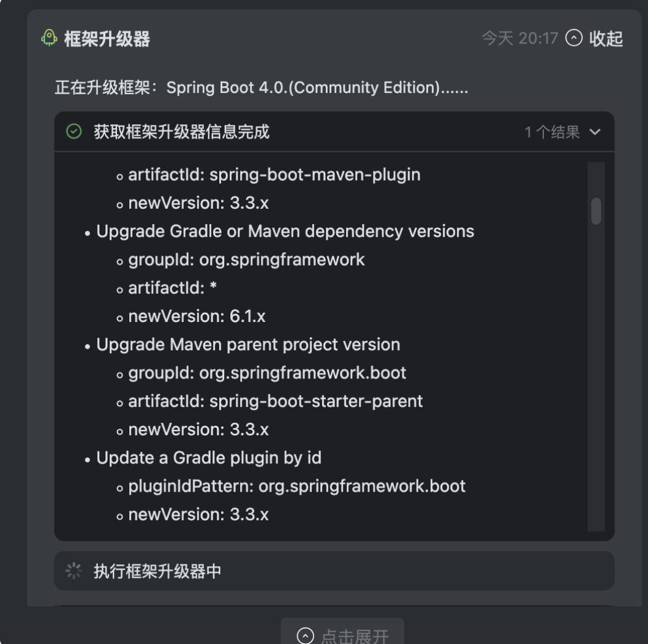Toggle the result list with the chevron

[593, 131]
